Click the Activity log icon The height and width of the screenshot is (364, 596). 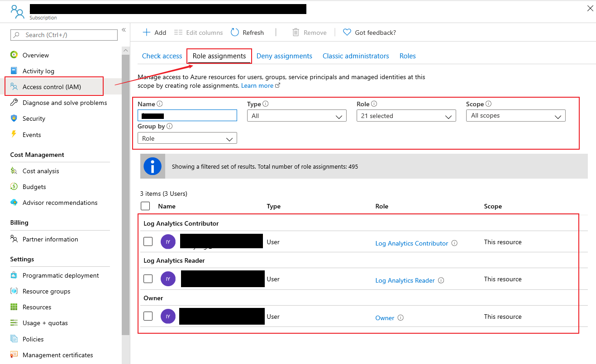point(14,71)
